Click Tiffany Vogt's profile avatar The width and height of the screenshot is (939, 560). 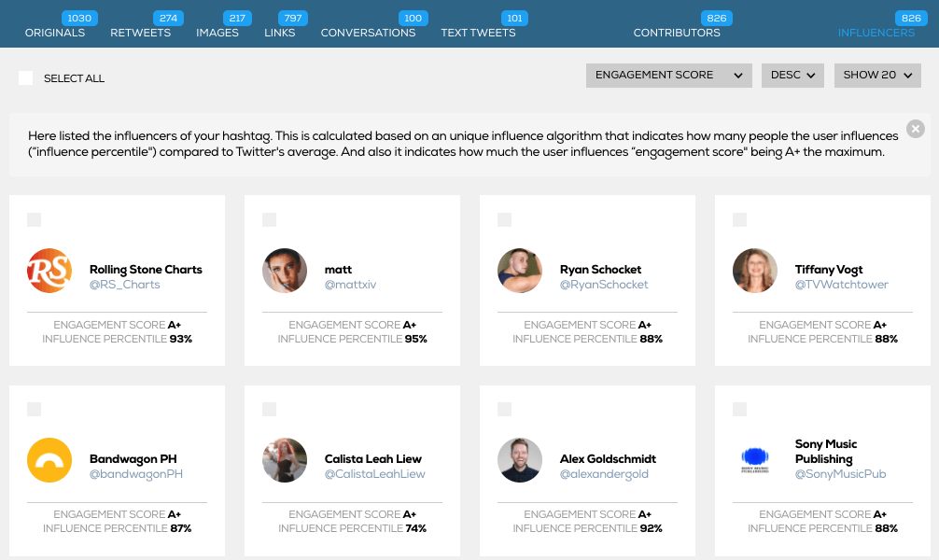tap(755, 271)
